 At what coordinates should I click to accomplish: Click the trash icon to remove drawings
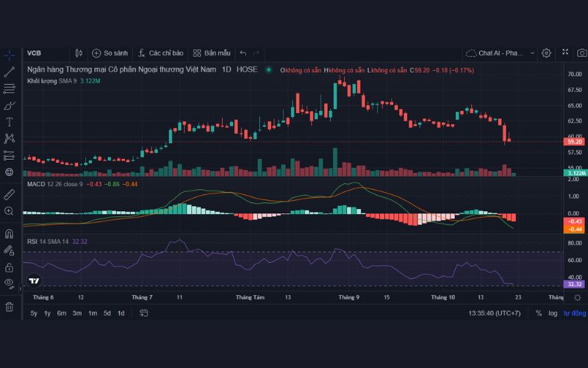(x=10, y=306)
